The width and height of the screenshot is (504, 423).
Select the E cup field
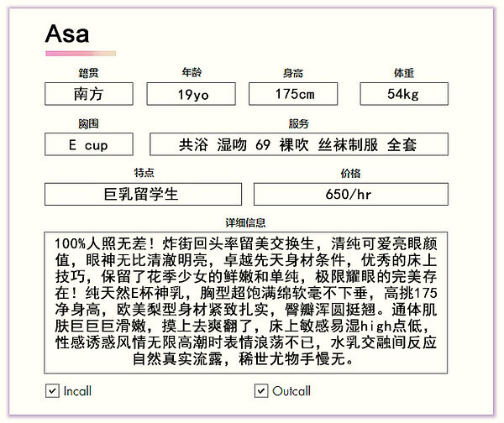point(89,144)
